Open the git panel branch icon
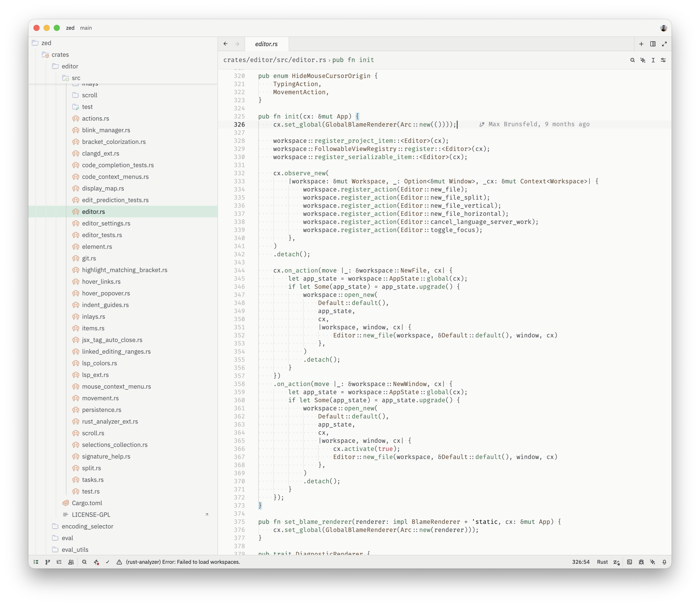700x606 pixels. point(48,562)
